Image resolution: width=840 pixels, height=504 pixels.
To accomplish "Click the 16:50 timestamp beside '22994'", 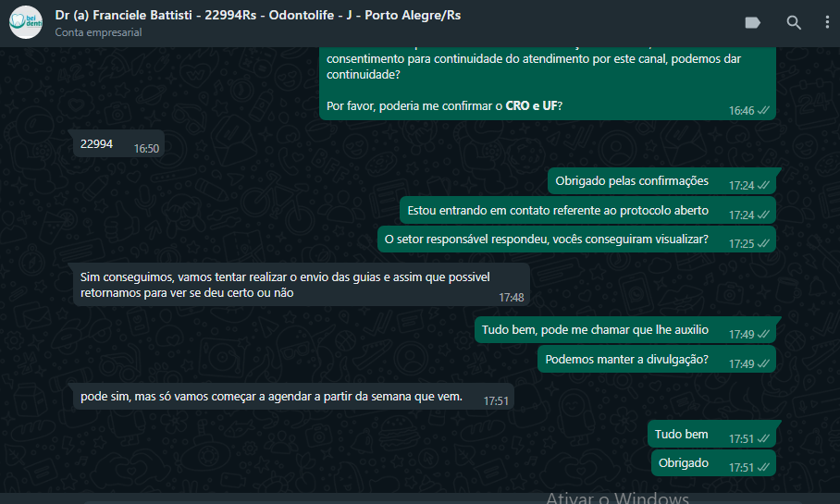I will coord(146,149).
